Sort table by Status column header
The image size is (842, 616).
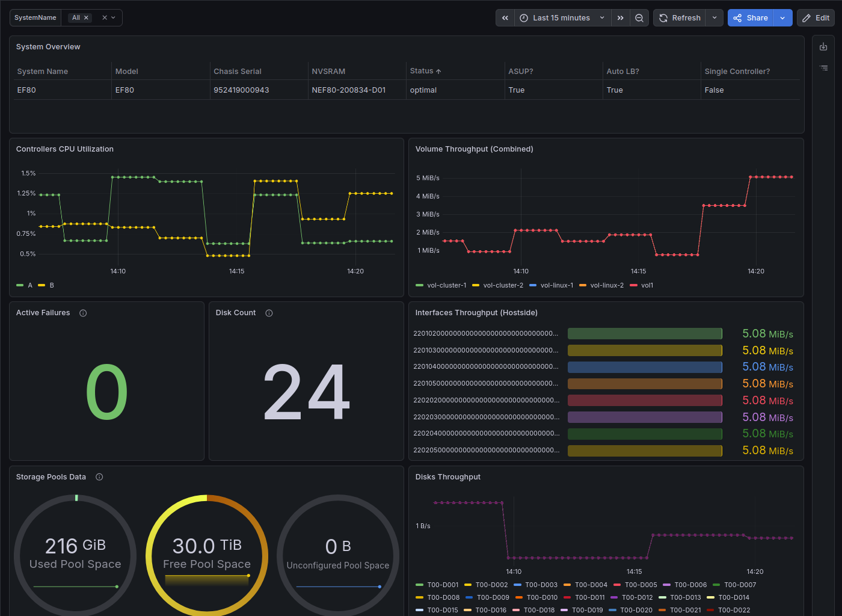coord(425,71)
